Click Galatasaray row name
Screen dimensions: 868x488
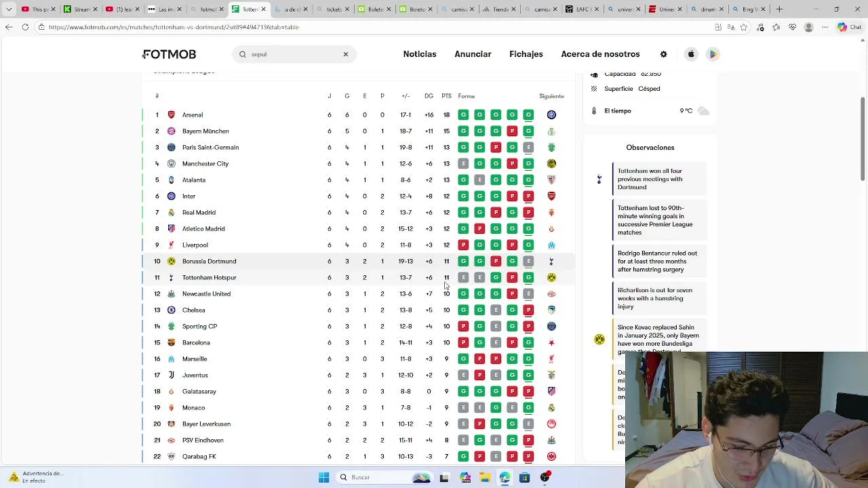[x=199, y=391]
